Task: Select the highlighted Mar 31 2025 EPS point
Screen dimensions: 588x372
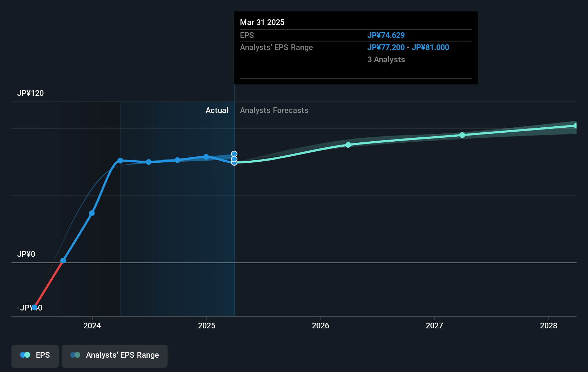Action: pyautogui.click(x=234, y=162)
